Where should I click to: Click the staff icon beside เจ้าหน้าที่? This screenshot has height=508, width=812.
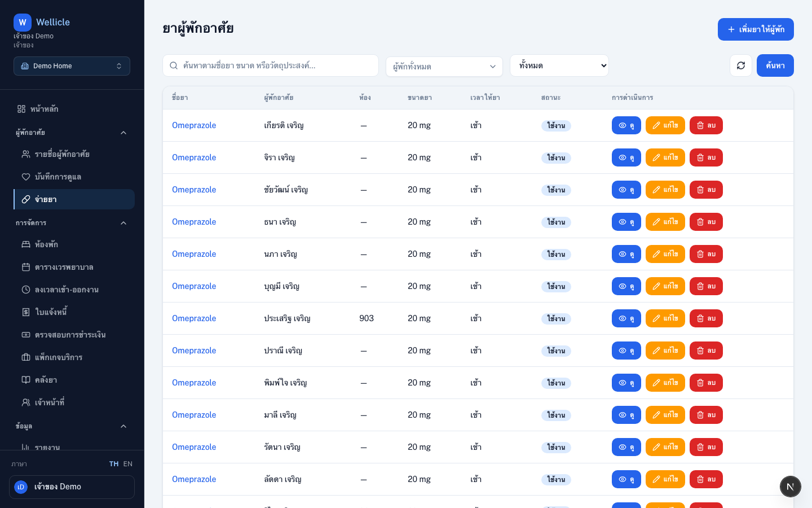pos(26,402)
